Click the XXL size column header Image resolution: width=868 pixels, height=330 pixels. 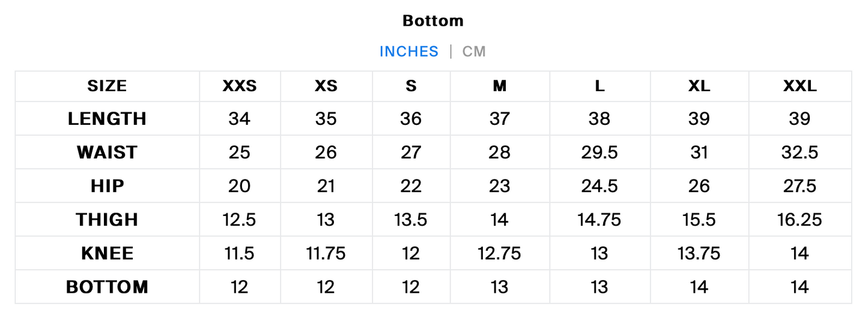pyautogui.click(x=800, y=86)
